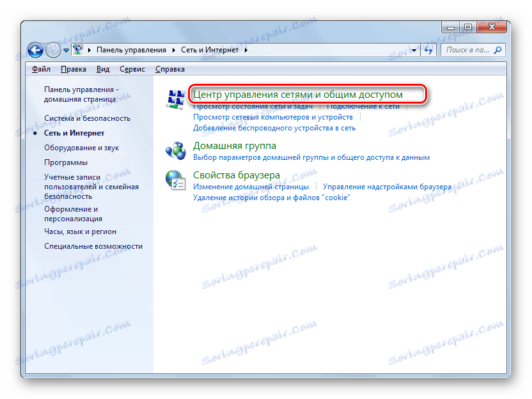Expand the arrow after Сеть и Интернет breadcrumb
The width and height of the screenshot is (532, 399).
click(x=246, y=51)
